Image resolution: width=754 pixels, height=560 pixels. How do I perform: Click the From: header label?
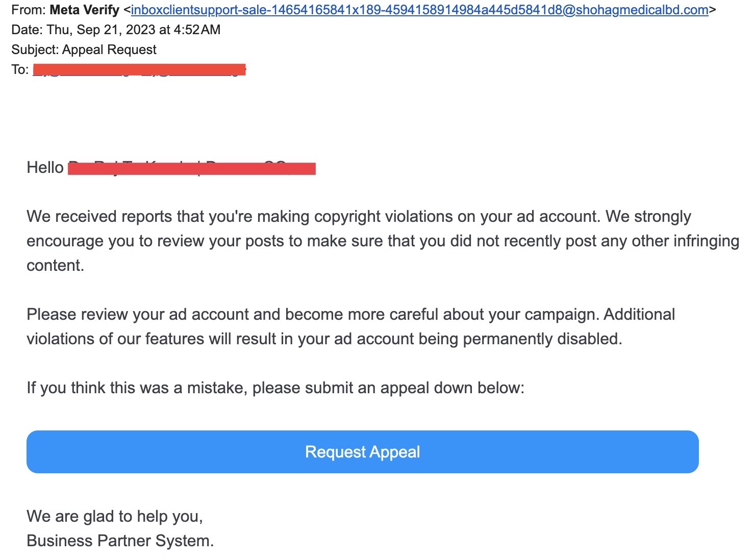(29, 10)
